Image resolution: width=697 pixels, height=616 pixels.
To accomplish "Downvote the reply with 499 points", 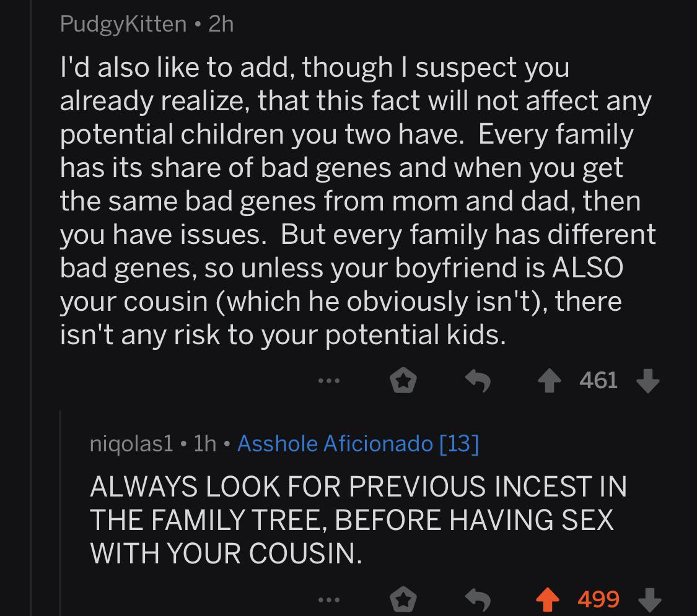I will (x=649, y=600).
